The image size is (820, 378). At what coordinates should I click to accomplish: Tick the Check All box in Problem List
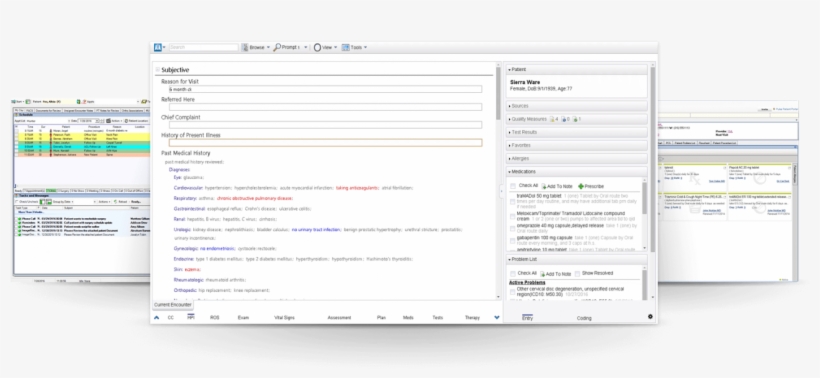point(513,273)
